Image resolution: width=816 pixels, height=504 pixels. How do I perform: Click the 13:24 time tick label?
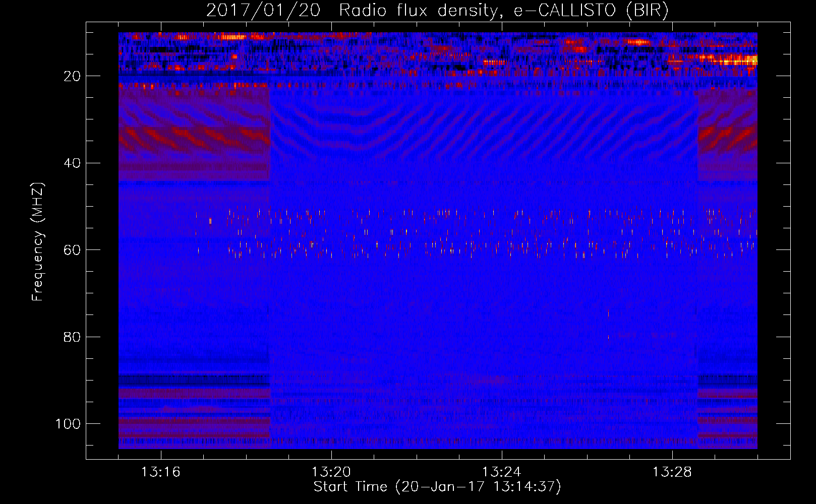click(501, 472)
